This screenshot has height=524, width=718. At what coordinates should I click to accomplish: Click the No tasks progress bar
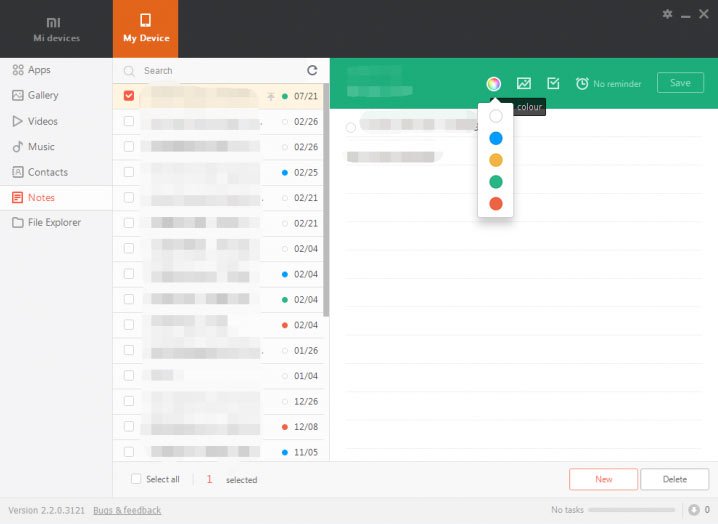[631, 510]
